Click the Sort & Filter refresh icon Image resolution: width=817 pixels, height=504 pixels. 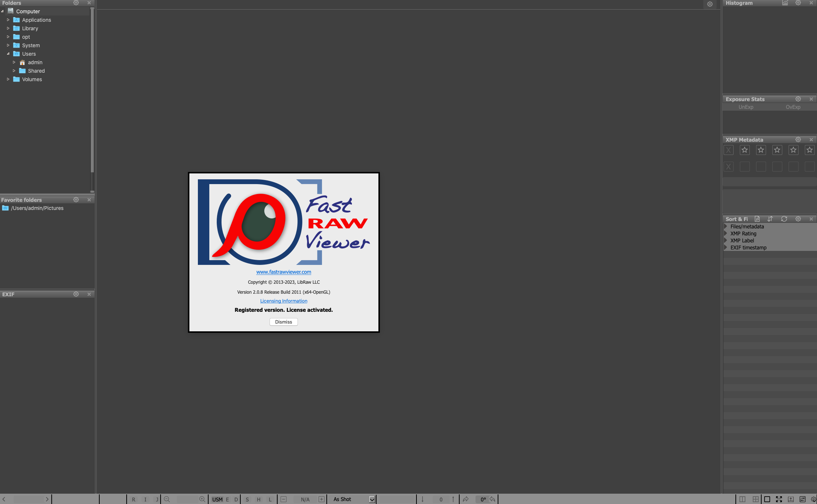784,219
